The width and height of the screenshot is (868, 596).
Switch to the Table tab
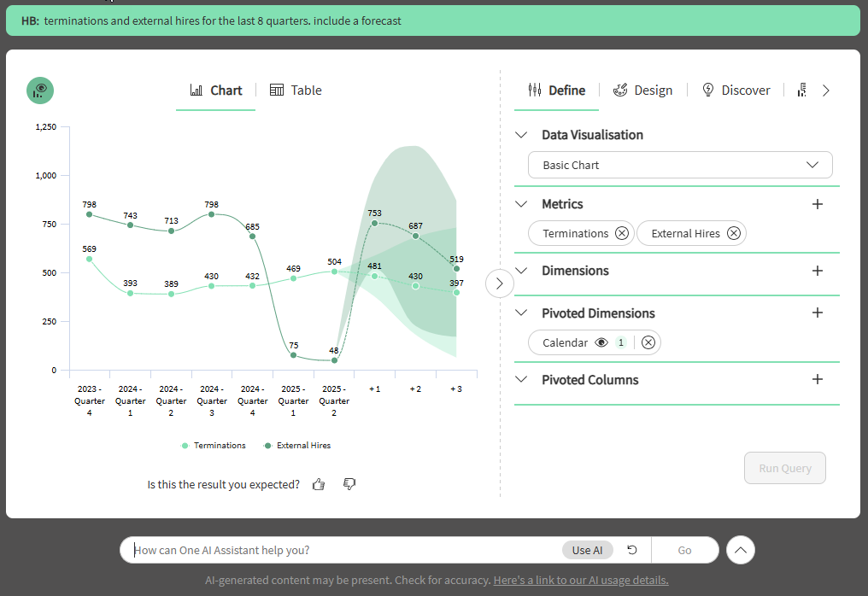[296, 91]
